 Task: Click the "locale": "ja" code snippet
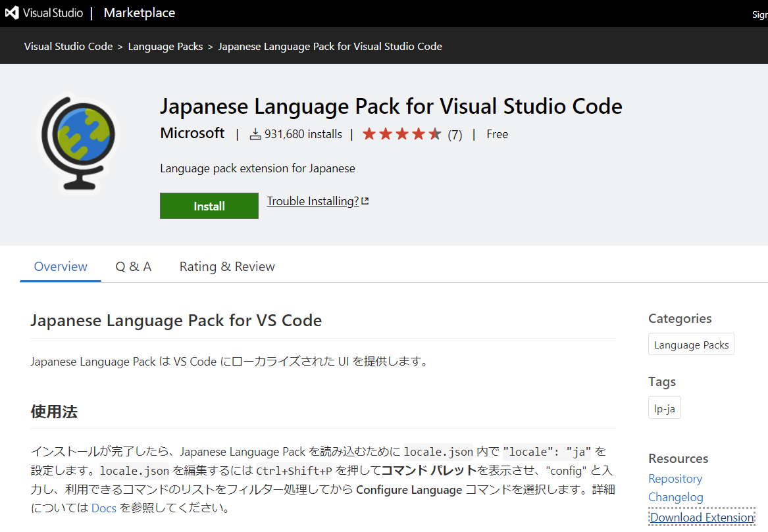point(547,452)
